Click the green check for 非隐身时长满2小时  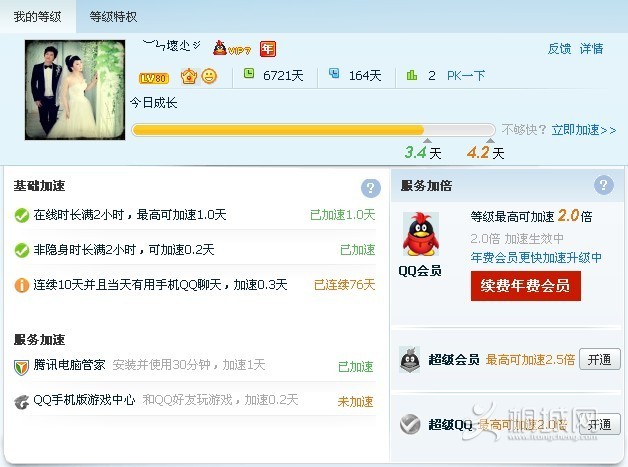[22, 250]
